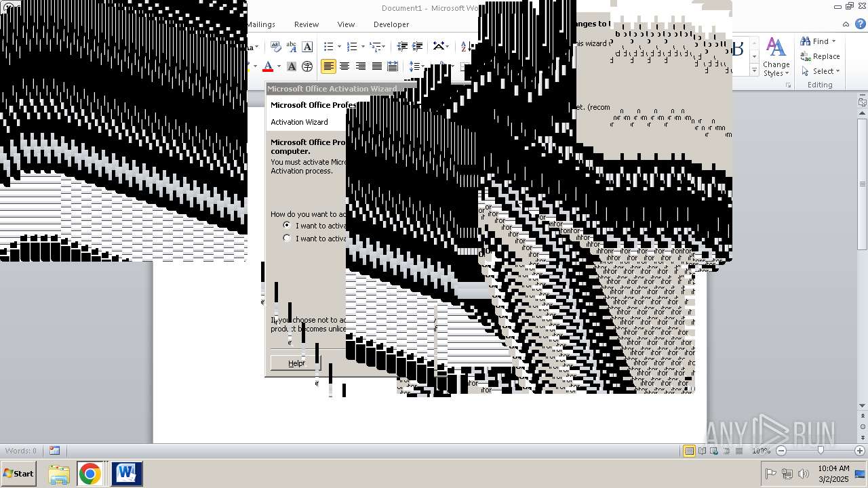The image size is (868, 488).
Task: Click the Zoom Out minus button
Action: [781, 451]
